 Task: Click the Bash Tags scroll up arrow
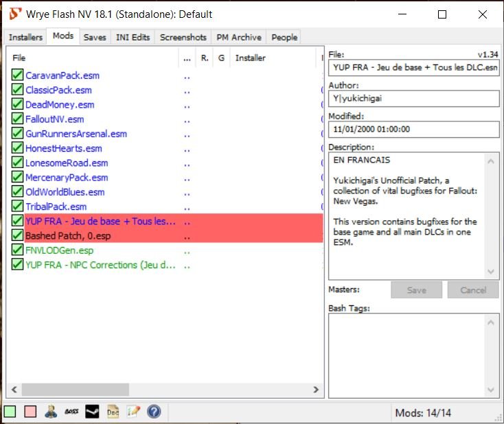[x=491, y=322]
